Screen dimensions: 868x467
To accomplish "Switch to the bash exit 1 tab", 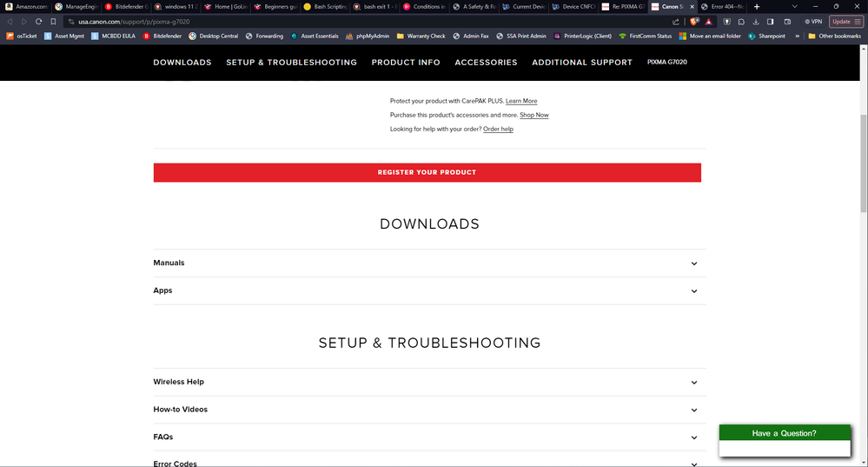I will point(374,7).
